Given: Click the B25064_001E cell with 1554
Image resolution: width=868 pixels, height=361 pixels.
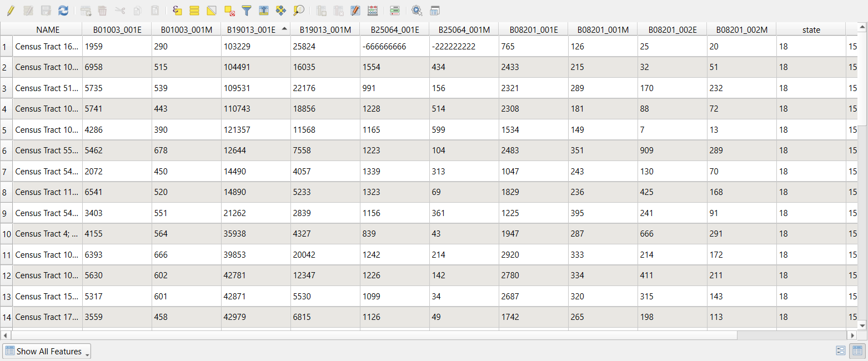Looking at the screenshot, I should [x=394, y=67].
